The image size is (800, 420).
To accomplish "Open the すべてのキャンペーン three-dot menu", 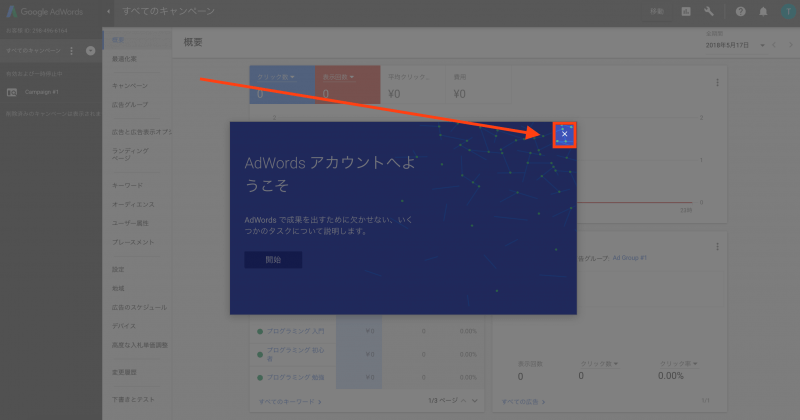I will [71, 51].
